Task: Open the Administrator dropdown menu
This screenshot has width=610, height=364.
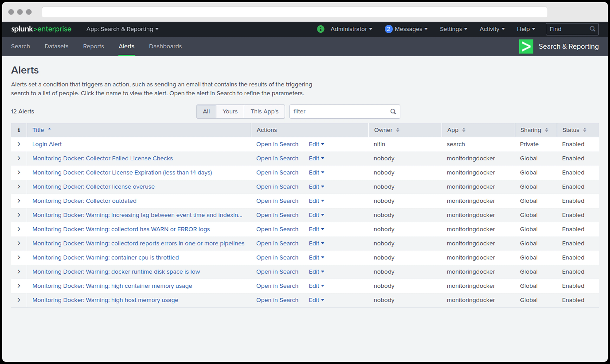Action: click(x=351, y=29)
